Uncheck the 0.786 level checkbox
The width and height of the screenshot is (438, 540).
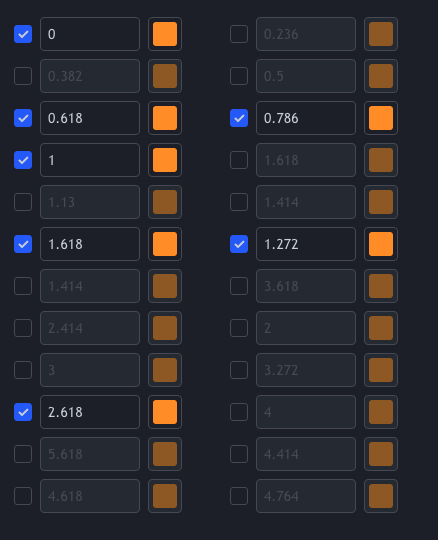239,118
